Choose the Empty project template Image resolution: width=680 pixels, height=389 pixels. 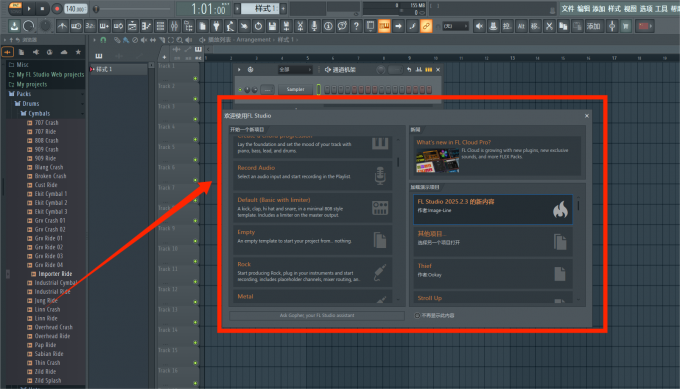click(x=313, y=240)
